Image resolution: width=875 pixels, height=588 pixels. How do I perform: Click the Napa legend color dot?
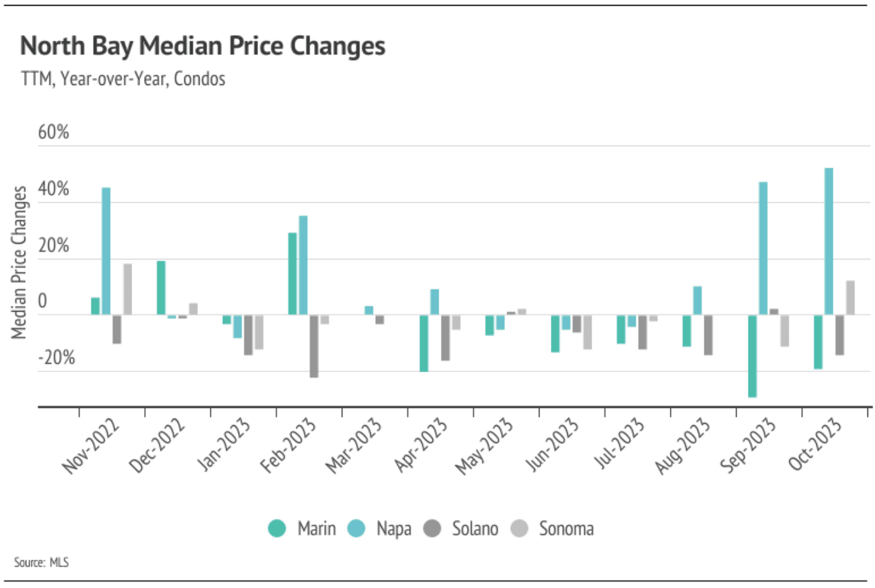click(x=356, y=528)
